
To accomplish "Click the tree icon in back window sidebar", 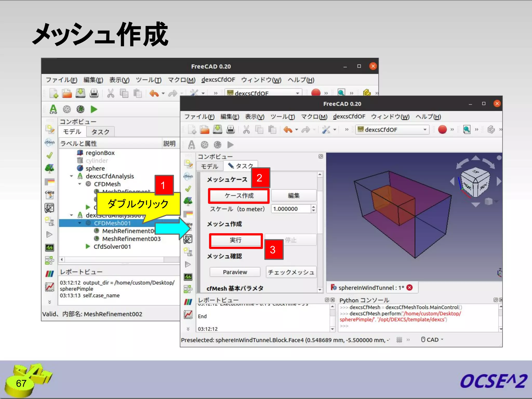I will click(x=49, y=168).
